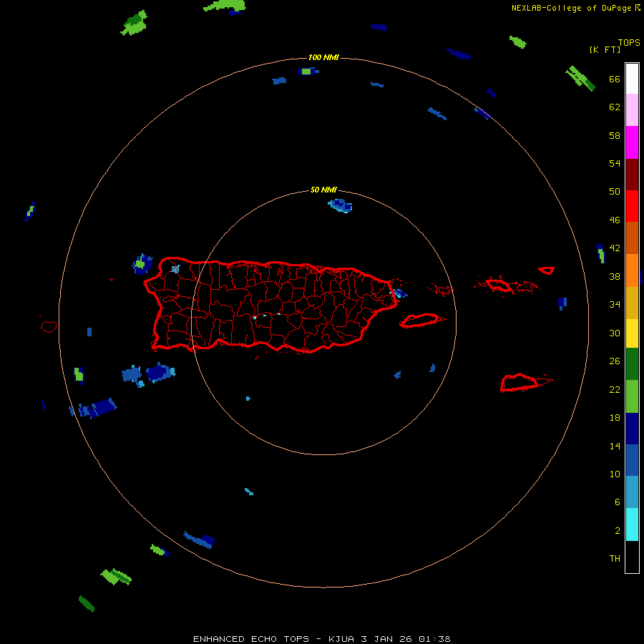Click the Enhanced Echo Tops KJUA caption

[321, 639]
